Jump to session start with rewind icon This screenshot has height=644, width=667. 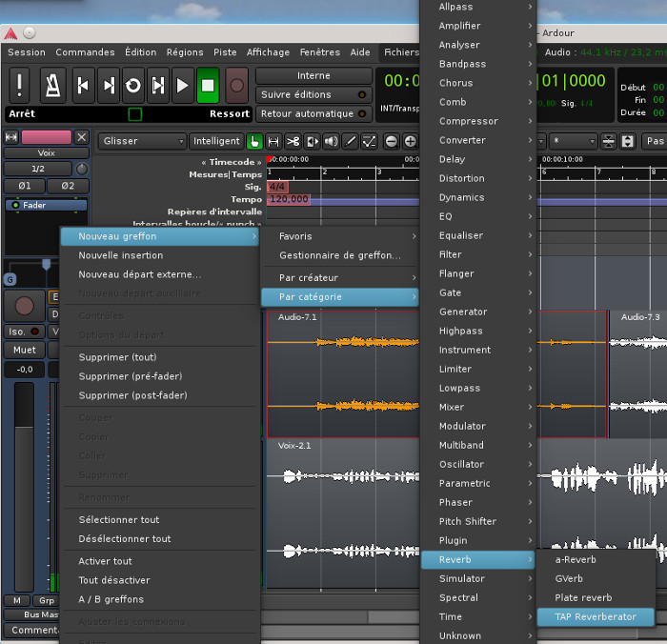(x=83, y=86)
